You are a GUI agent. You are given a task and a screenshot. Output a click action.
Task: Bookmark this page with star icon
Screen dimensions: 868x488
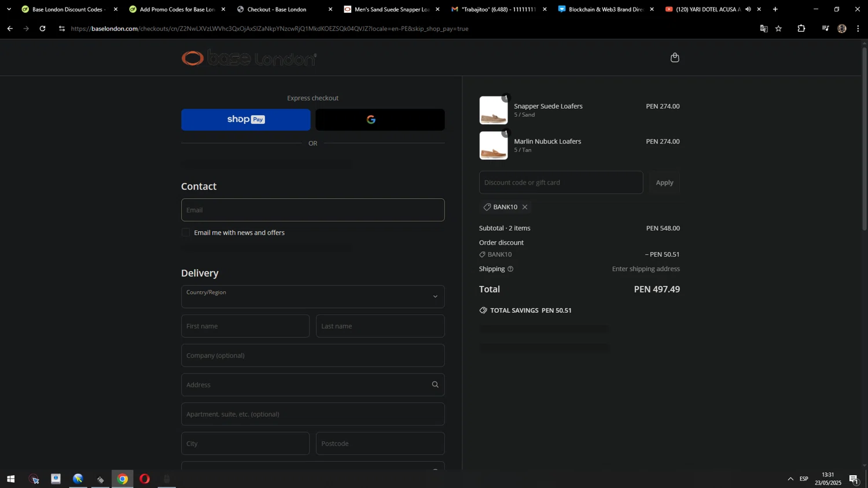coord(779,28)
